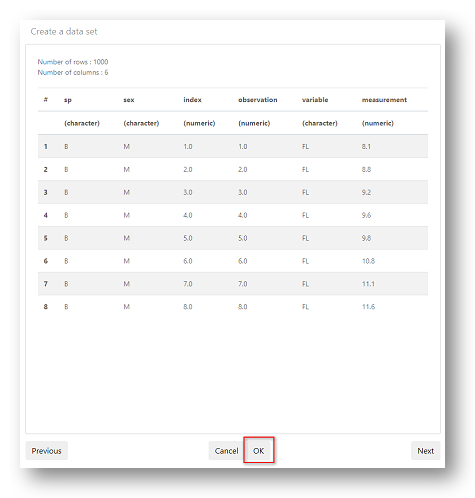Click the measurement value 10.8 cell
Viewport: 475px width, 498px height.
pyautogui.click(x=368, y=261)
